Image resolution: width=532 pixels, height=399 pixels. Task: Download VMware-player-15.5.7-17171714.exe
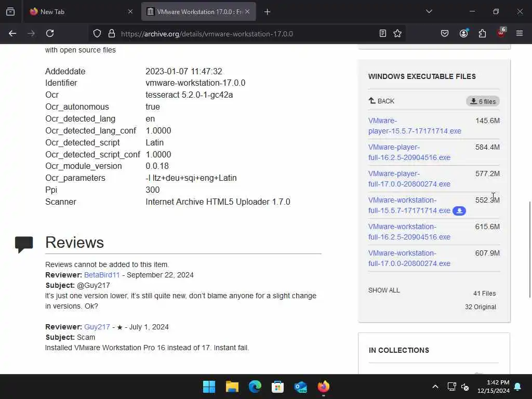(415, 126)
